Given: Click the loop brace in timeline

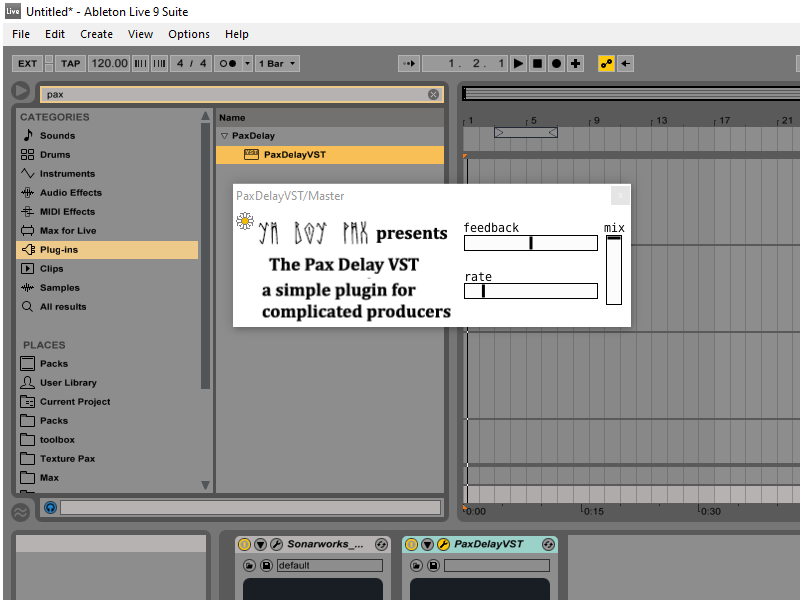Looking at the screenshot, I should pos(526,133).
